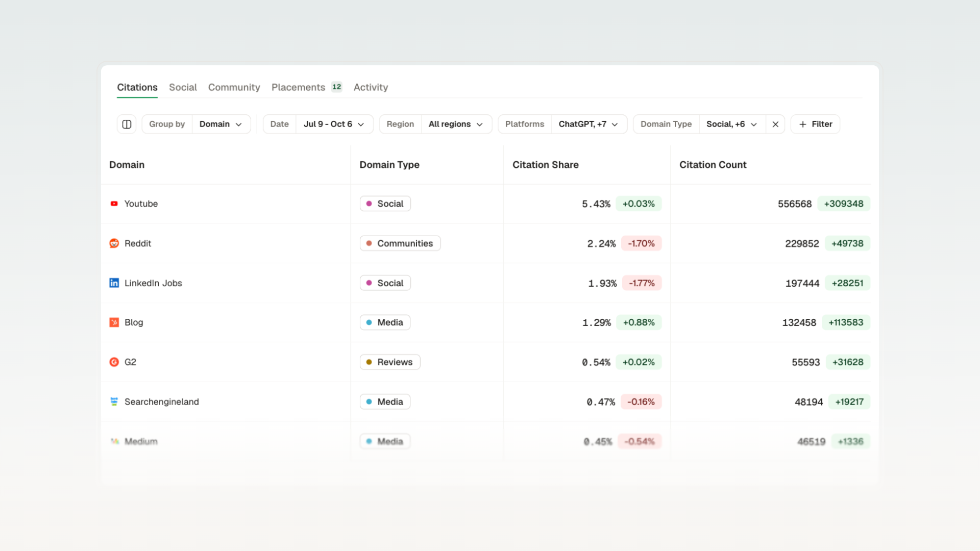Screen dimensions: 980x551
Task: Click the Reddit logo icon
Action: click(x=114, y=243)
